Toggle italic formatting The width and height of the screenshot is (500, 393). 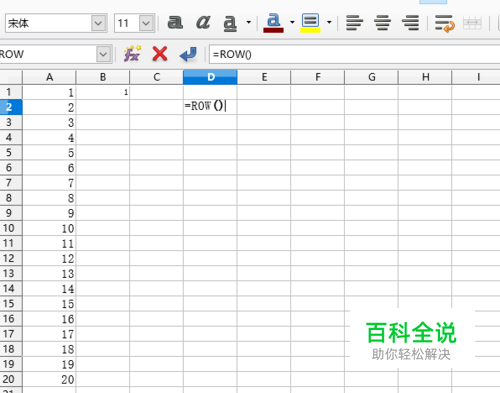point(203,23)
